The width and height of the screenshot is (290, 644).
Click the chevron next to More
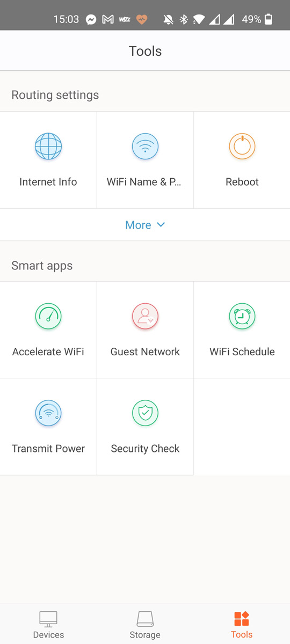pos(161,225)
